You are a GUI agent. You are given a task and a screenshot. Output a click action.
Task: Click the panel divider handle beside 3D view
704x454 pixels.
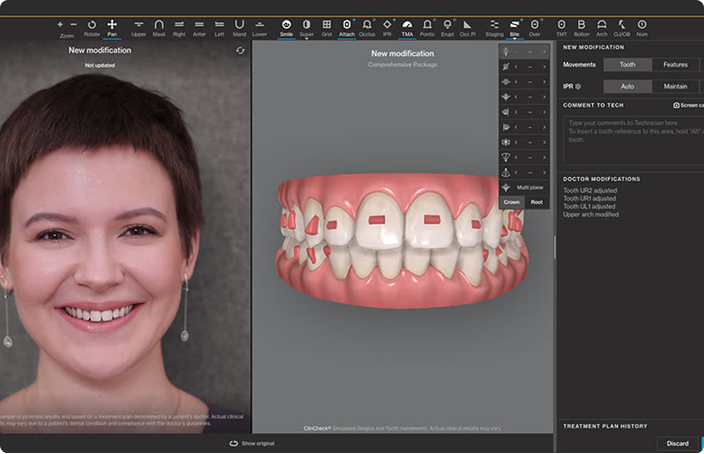[x=555, y=247]
